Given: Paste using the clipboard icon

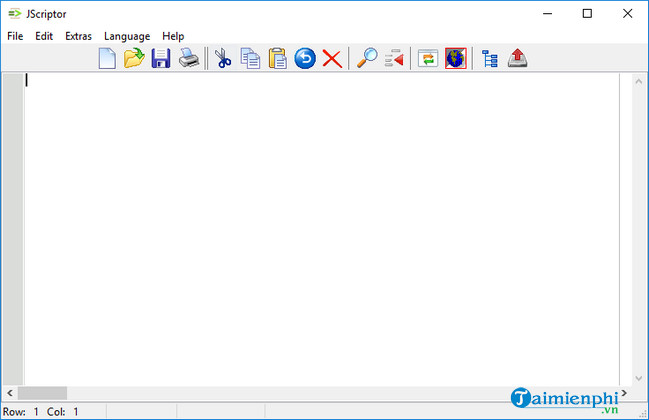Looking at the screenshot, I should [x=277, y=59].
